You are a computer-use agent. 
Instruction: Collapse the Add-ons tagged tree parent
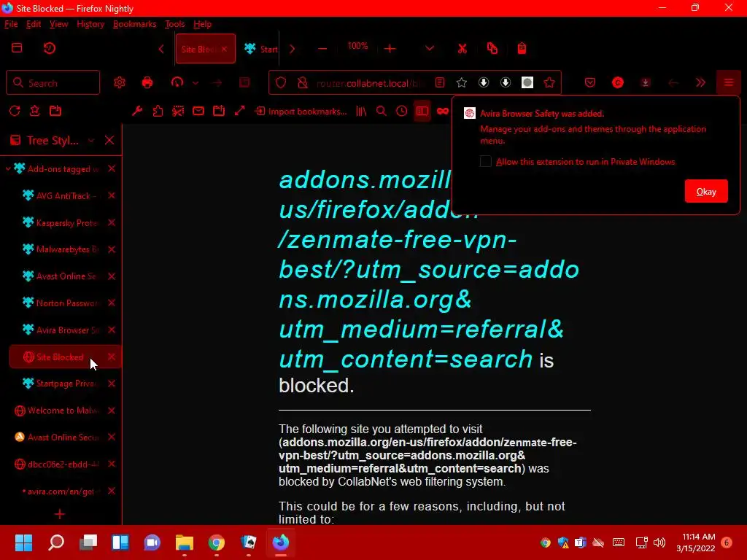8,168
